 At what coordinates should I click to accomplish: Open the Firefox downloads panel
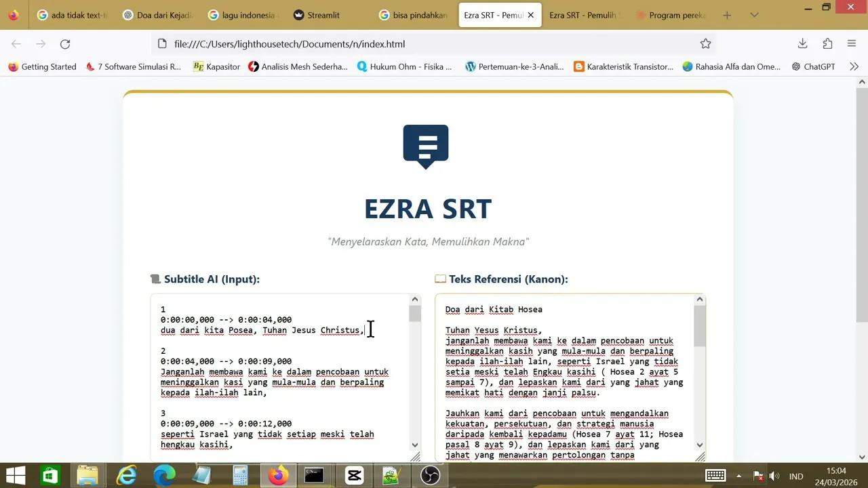[x=802, y=44]
